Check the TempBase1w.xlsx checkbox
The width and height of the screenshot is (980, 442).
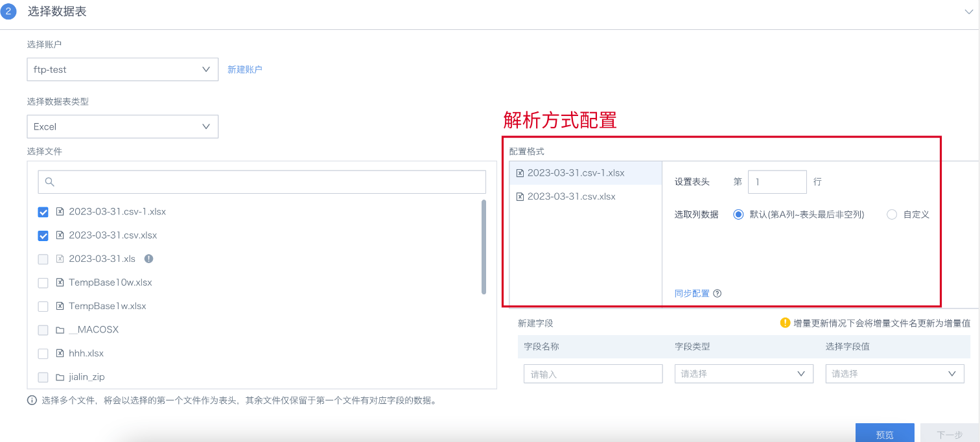[x=43, y=306]
